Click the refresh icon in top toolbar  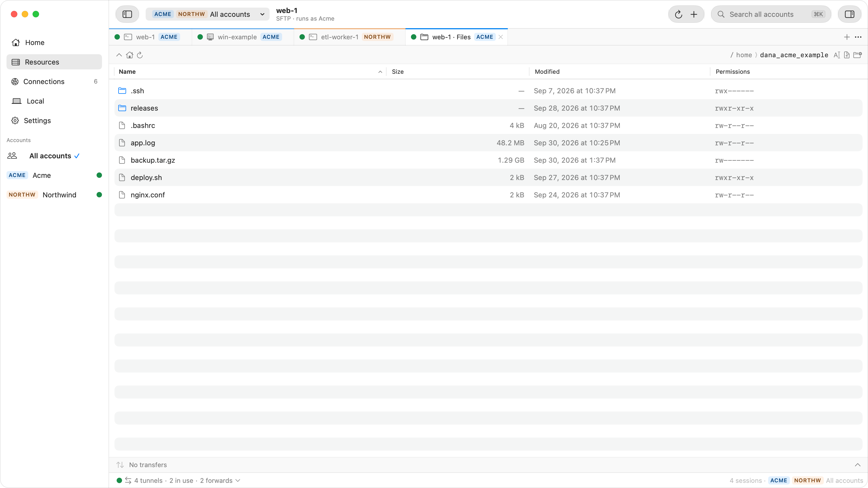point(678,14)
